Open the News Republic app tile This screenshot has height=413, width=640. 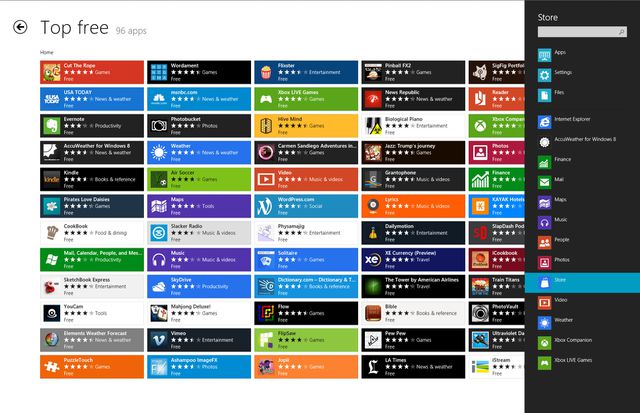click(x=413, y=99)
